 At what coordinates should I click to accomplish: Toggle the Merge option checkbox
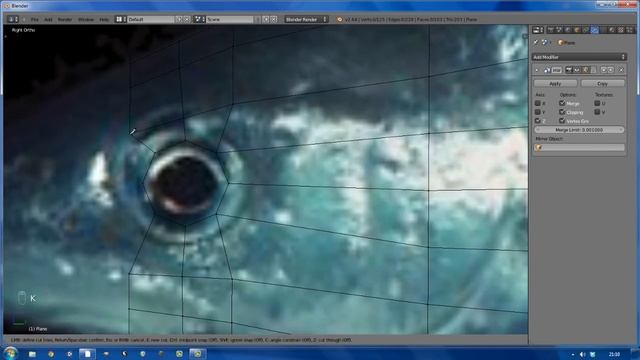click(562, 103)
